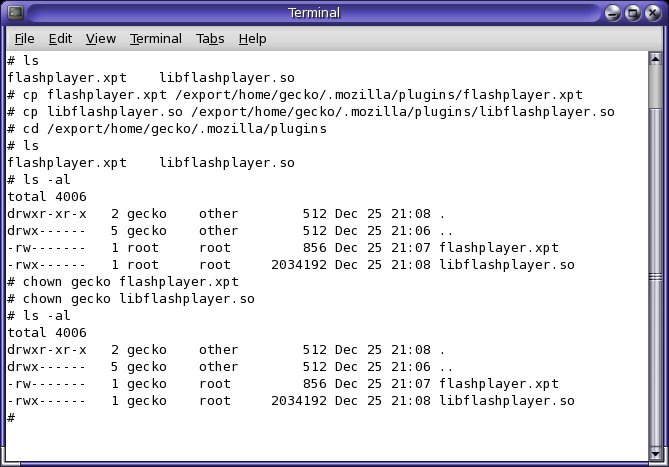Screen dimensions: 669x467
Task: Click the vertical scrollbar thumb
Action: (x=655, y=276)
